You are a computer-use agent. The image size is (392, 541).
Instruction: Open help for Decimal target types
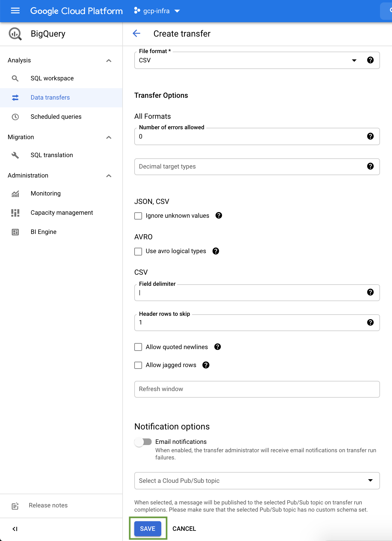(x=370, y=166)
